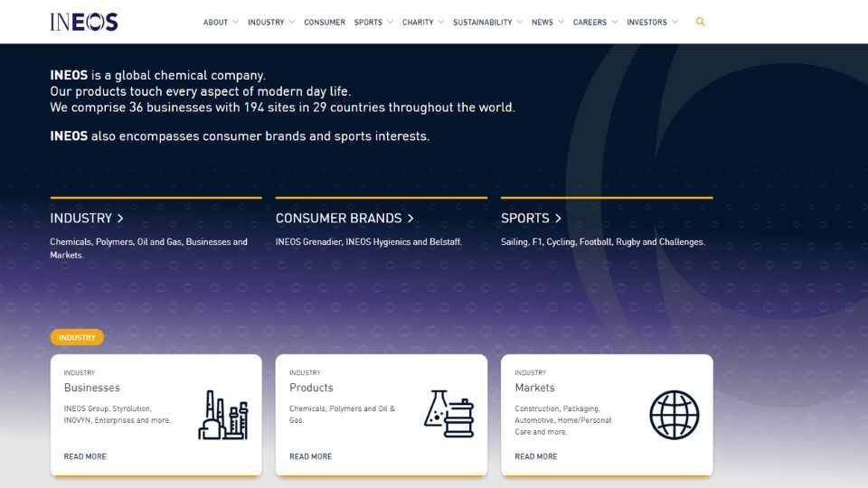Click the flask and barrel Products icon
Viewport: 868px width, 488px height.
[448, 415]
